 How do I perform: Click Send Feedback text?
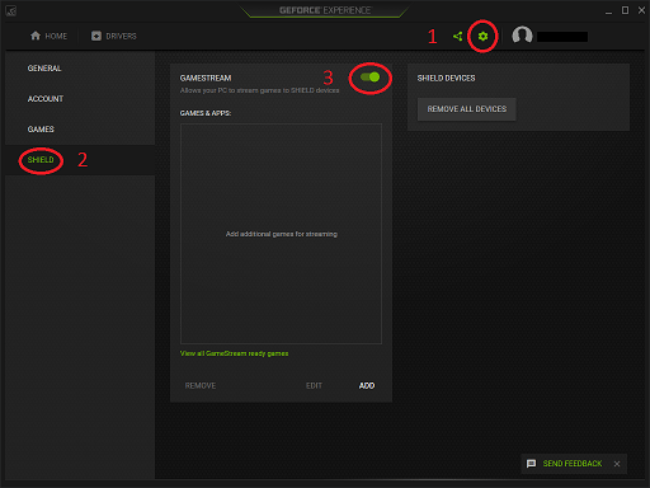572,464
